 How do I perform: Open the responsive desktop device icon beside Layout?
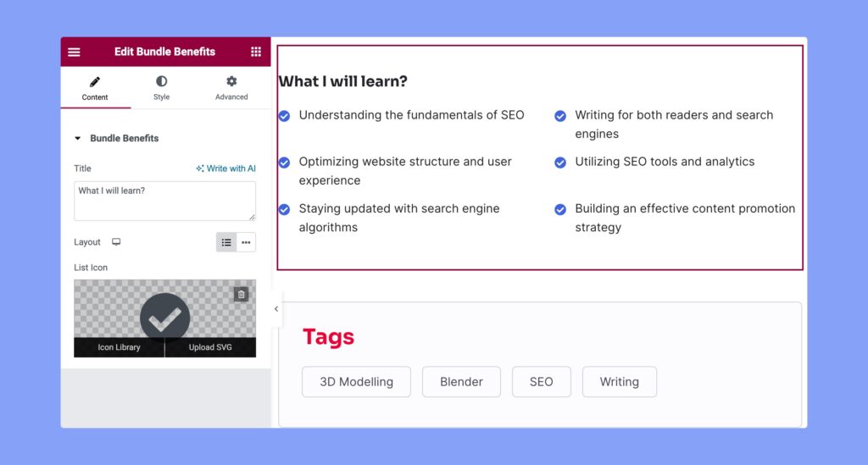[116, 242]
